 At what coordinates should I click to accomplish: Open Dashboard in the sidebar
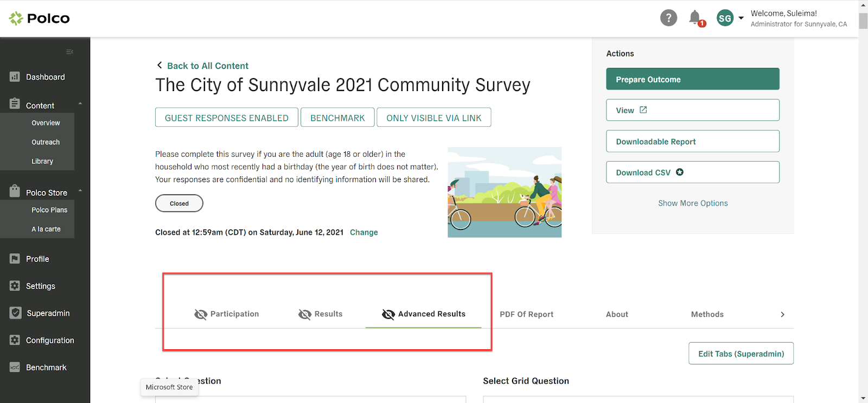tap(46, 77)
